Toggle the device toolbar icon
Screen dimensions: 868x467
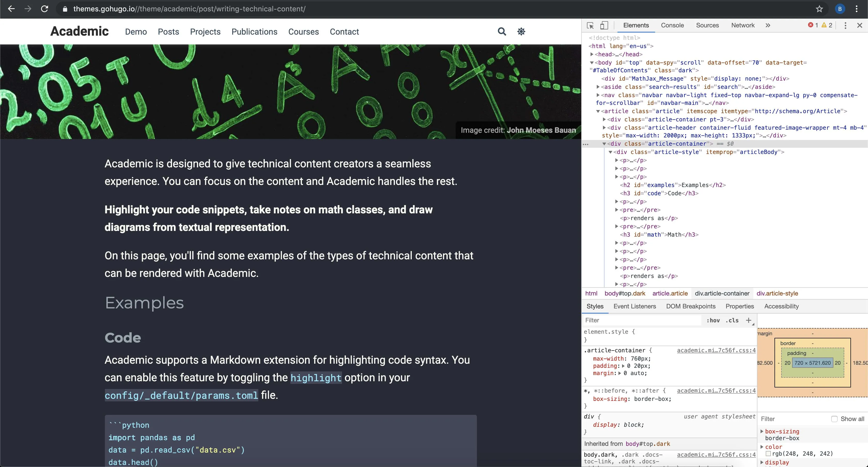click(604, 25)
